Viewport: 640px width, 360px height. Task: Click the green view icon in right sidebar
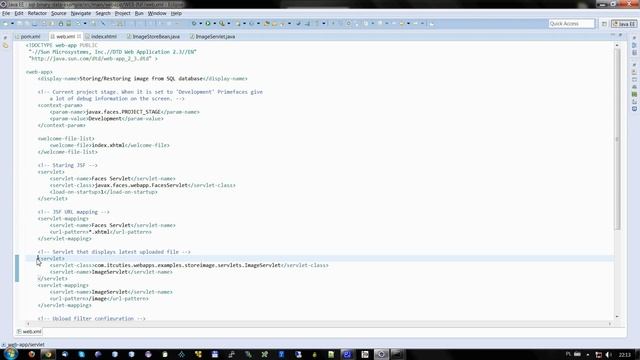point(634,94)
